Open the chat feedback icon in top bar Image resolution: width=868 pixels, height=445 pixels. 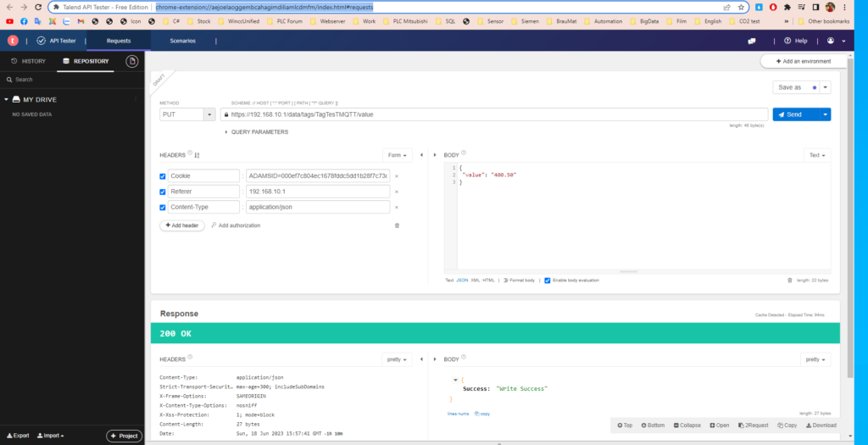(x=752, y=41)
